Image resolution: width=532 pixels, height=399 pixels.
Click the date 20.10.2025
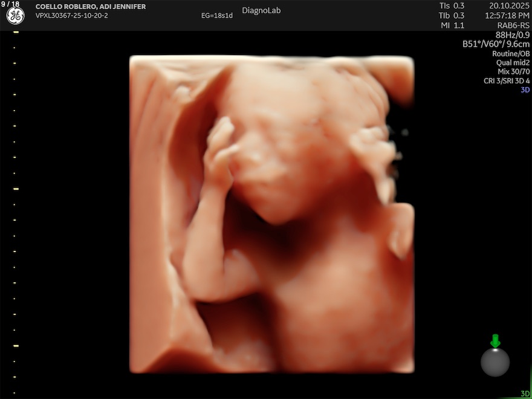tap(509, 6)
